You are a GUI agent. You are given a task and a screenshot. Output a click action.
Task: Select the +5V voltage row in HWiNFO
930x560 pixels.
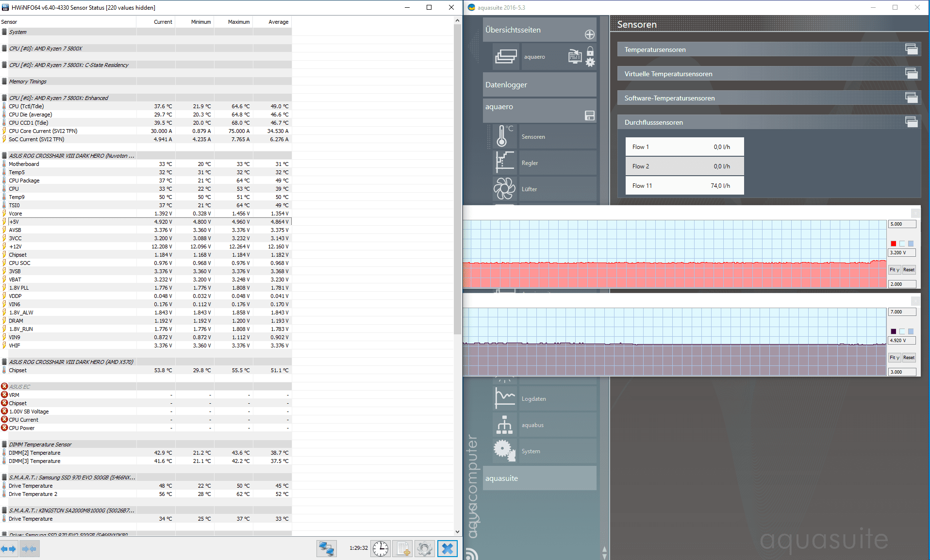(146, 222)
